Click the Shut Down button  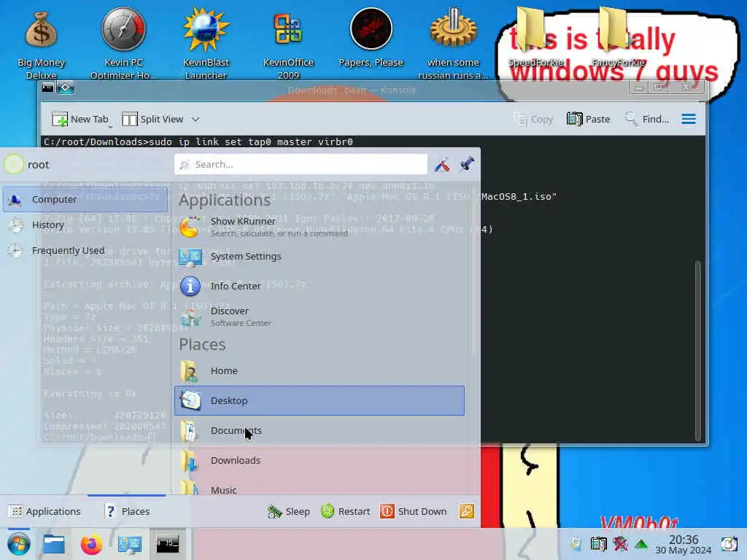(x=414, y=511)
